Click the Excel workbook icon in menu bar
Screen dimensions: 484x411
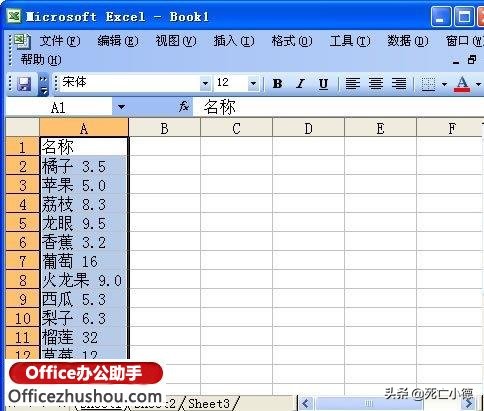point(22,41)
